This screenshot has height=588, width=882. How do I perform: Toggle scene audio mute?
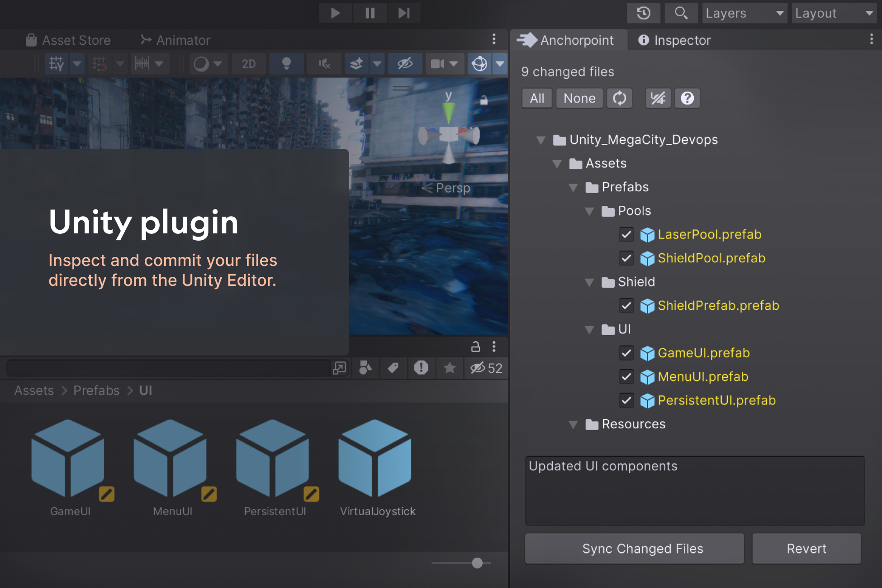point(324,64)
